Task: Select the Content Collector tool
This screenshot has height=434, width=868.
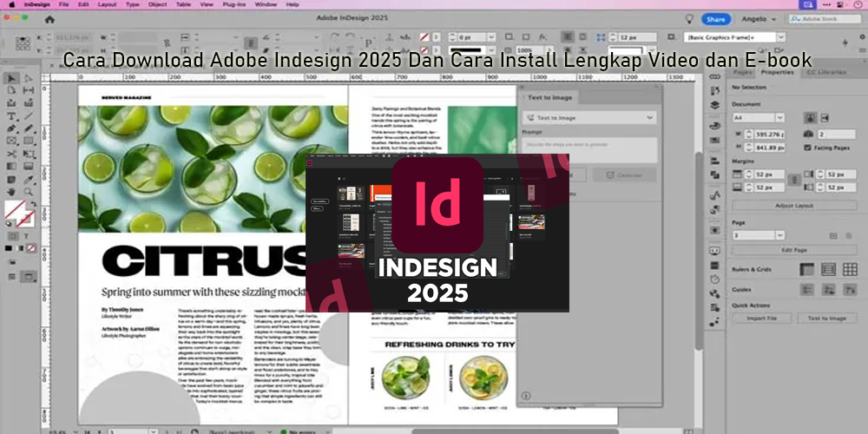Action: tap(11, 103)
